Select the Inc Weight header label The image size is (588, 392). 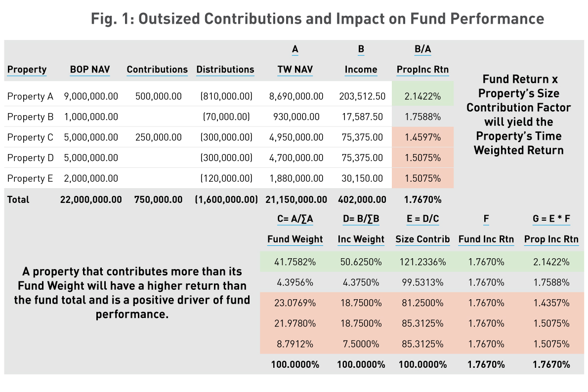click(x=361, y=239)
